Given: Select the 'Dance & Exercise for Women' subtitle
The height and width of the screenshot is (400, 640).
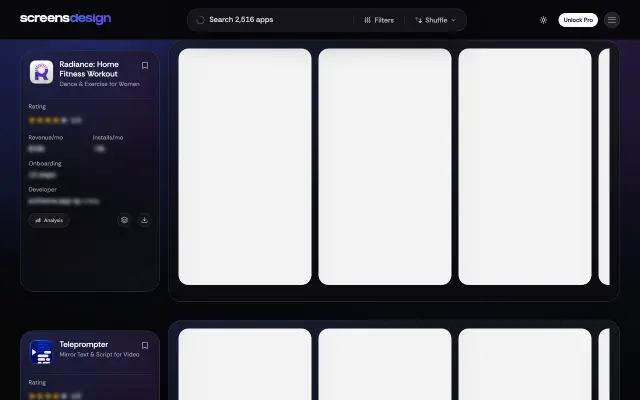Looking at the screenshot, I should click(100, 84).
